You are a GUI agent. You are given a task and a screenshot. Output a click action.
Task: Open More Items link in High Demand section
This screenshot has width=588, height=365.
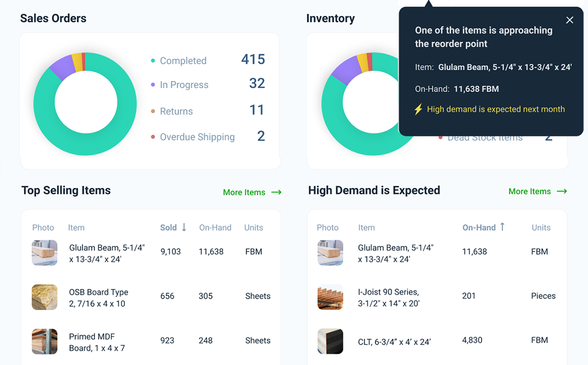coord(529,191)
